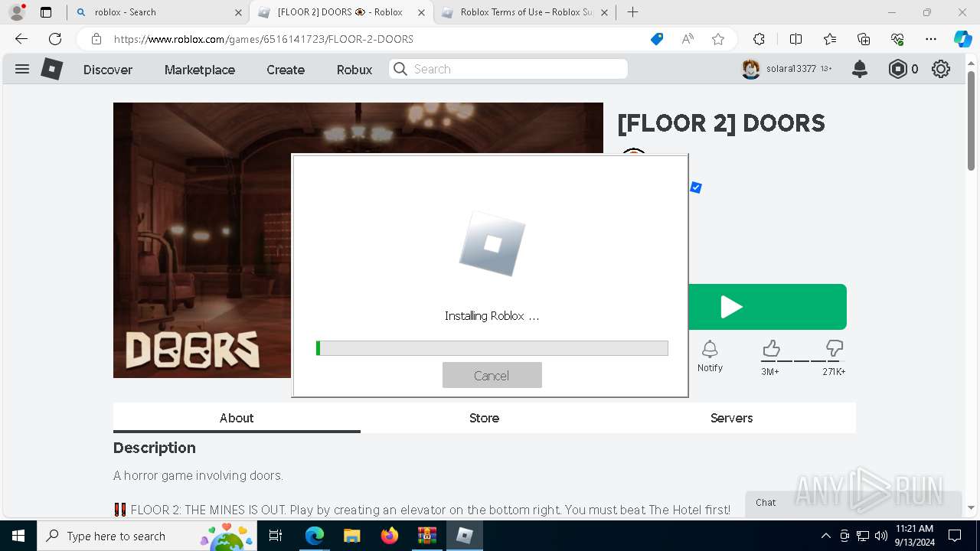Screen dimensions: 980x551
Task: Open the Chat panel
Action: tap(853, 503)
